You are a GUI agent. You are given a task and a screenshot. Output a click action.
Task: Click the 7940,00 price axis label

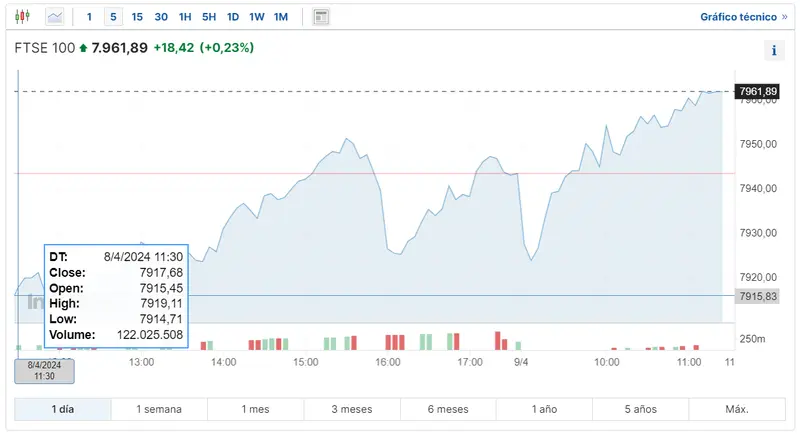pyautogui.click(x=758, y=189)
